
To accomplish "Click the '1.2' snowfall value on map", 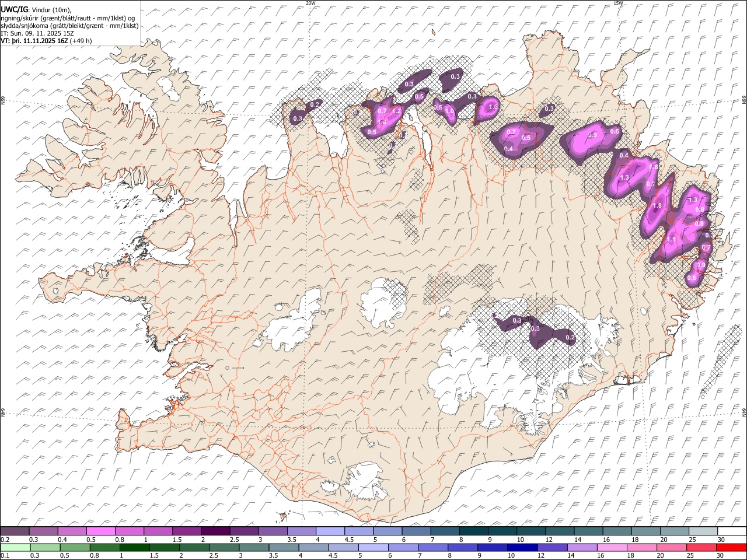I will coord(397,111).
